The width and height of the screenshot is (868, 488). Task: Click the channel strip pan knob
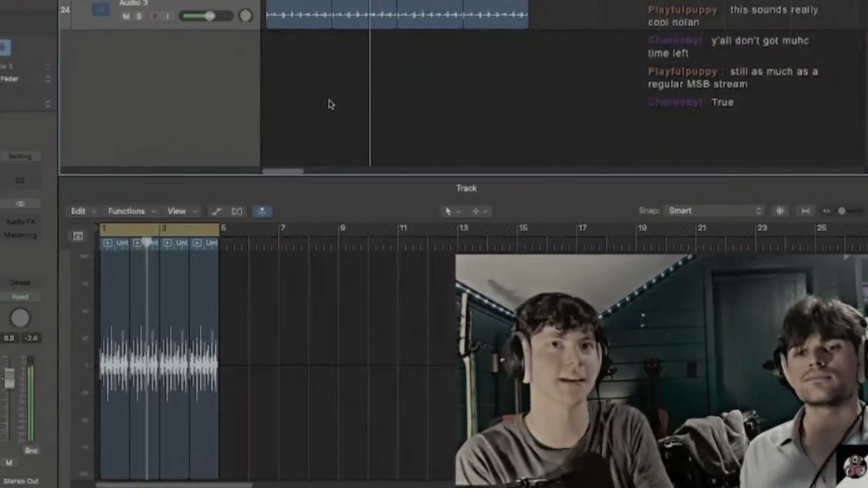(20, 318)
